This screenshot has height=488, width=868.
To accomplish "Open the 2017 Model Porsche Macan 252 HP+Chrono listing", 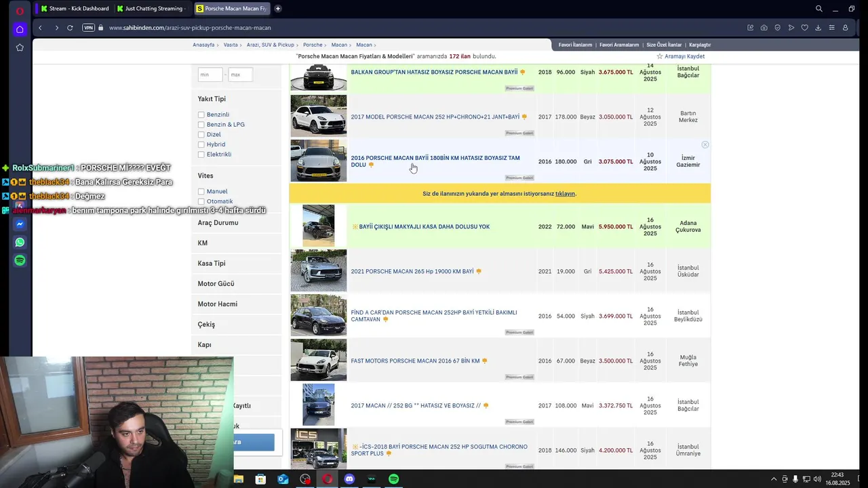I will point(435,117).
